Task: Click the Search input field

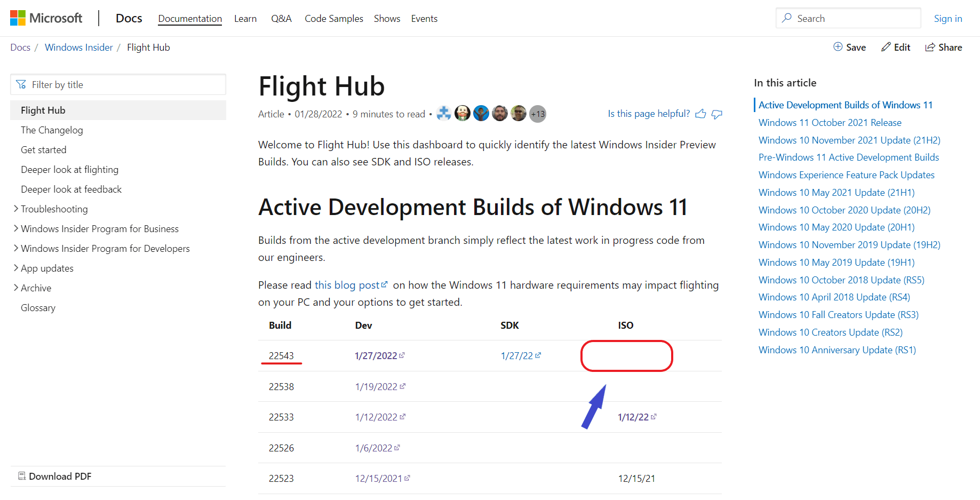Action: click(x=848, y=18)
